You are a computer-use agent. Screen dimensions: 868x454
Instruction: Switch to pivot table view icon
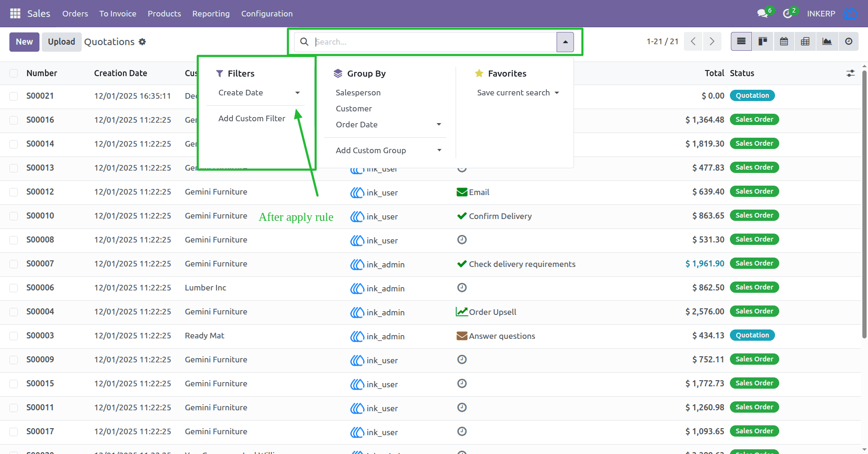805,41
